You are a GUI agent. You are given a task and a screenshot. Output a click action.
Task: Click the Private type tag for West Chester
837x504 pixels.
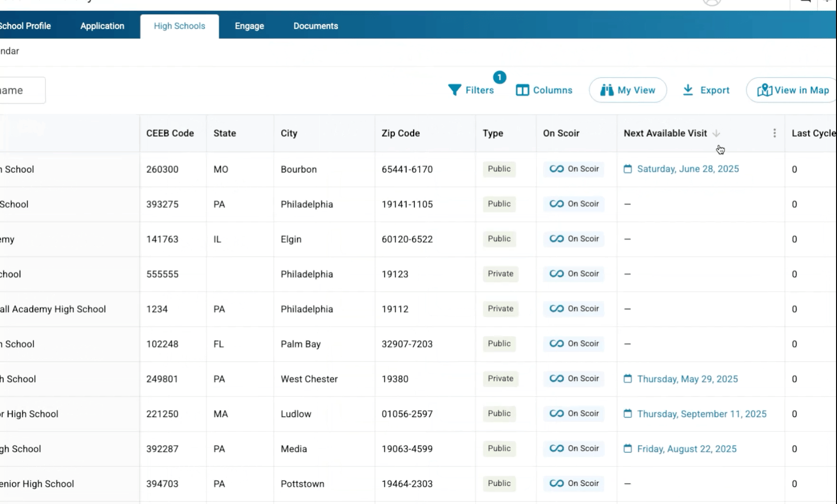pos(500,379)
